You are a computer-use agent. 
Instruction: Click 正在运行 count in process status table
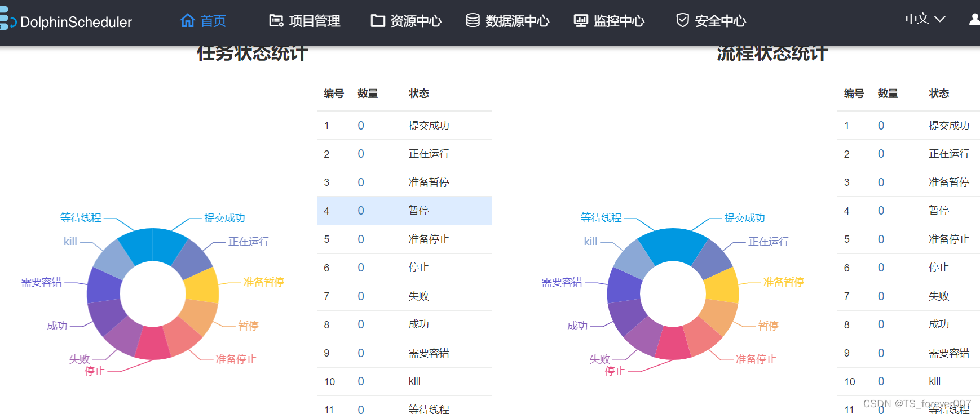pos(881,154)
